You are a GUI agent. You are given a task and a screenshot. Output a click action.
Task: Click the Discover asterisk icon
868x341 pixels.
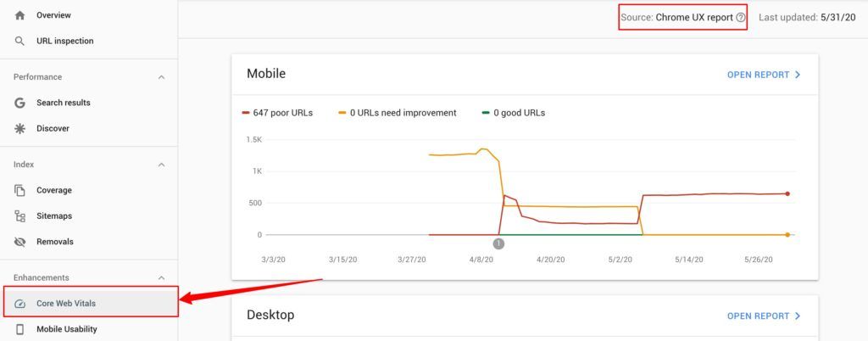point(20,128)
